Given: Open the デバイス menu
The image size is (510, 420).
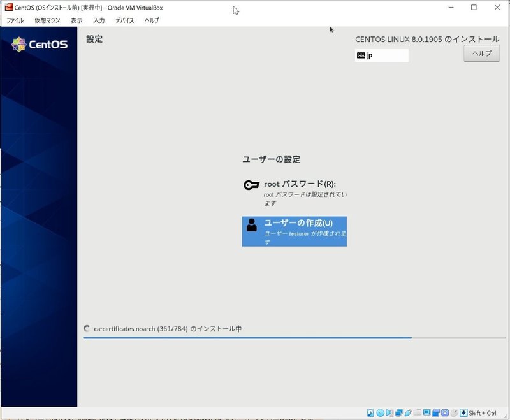Looking at the screenshot, I should pyautogui.click(x=124, y=20).
